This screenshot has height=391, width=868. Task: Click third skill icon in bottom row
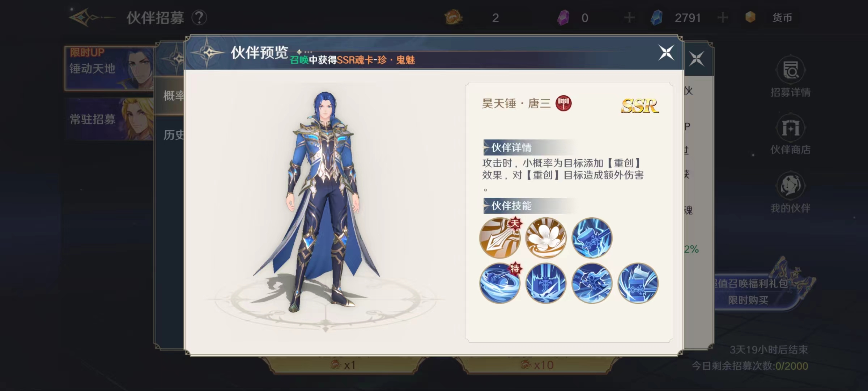(592, 283)
